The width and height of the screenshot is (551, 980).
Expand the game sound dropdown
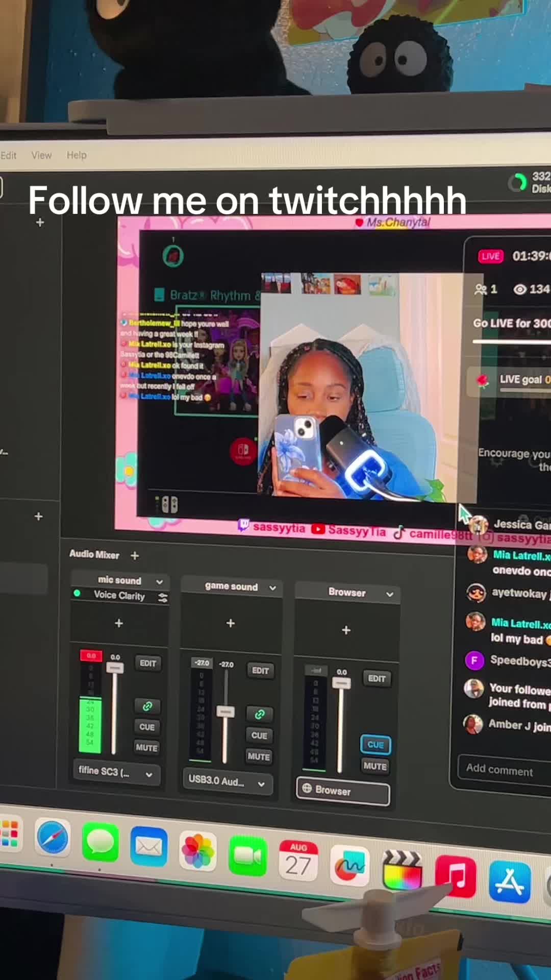pyautogui.click(x=273, y=588)
